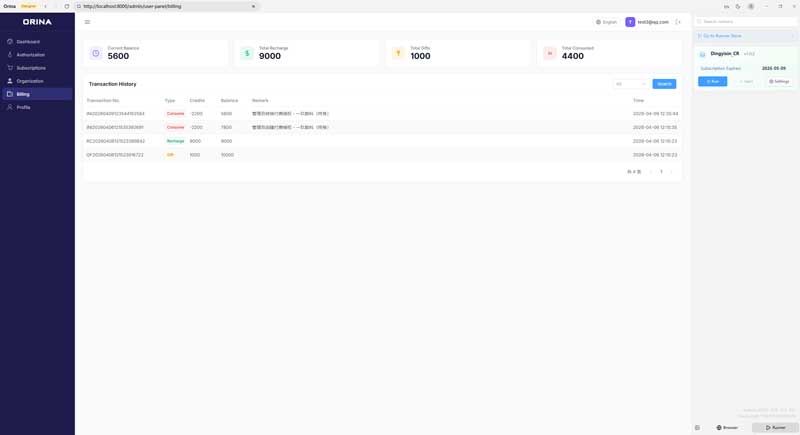Click the Total Recharge dollar icon
This screenshot has height=435, width=800.
tap(247, 53)
